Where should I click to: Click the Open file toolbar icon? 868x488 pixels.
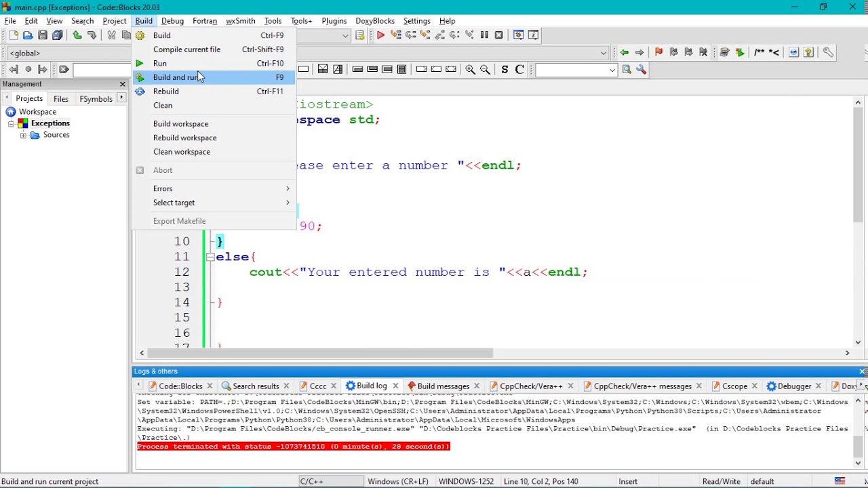point(28,35)
